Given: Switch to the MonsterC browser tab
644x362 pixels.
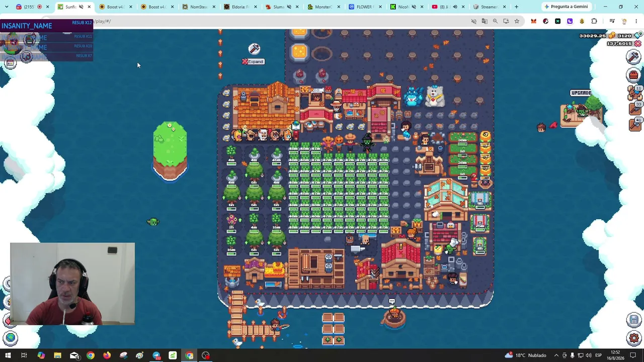Looking at the screenshot, I should (324, 7).
